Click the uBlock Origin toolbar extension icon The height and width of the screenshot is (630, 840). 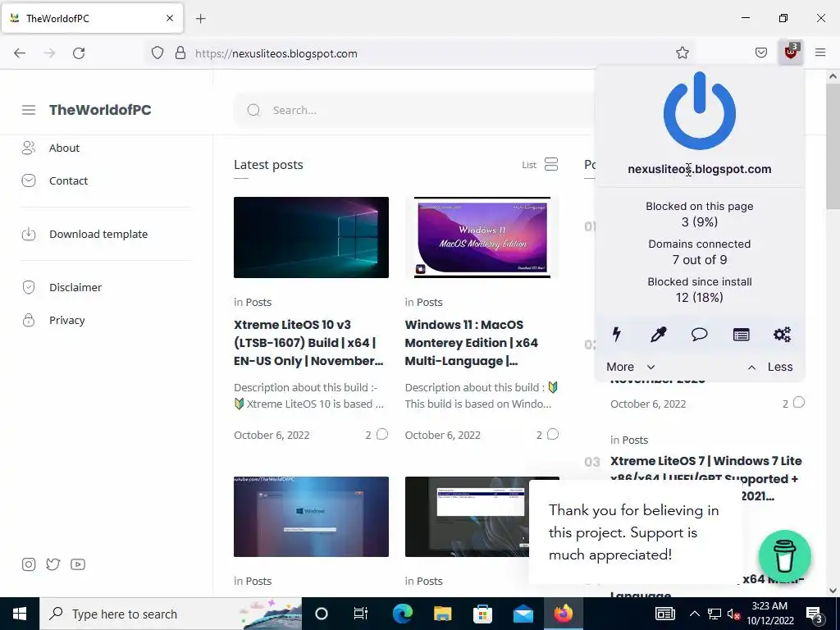[x=791, y=52]
